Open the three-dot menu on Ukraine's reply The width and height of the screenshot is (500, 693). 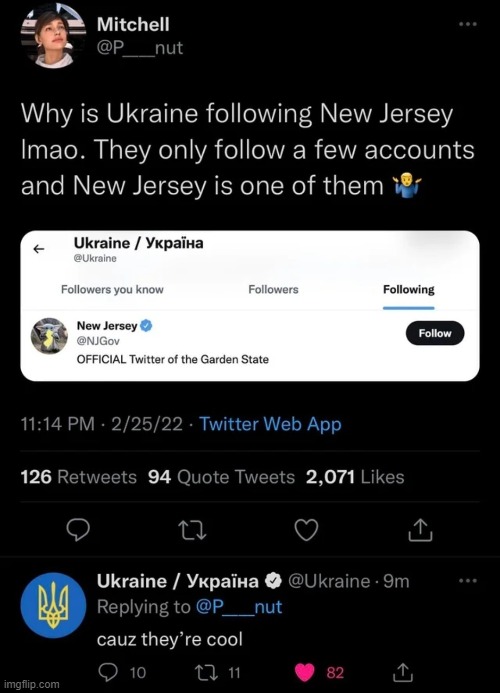pyautogui.click(x=468, y=580)
